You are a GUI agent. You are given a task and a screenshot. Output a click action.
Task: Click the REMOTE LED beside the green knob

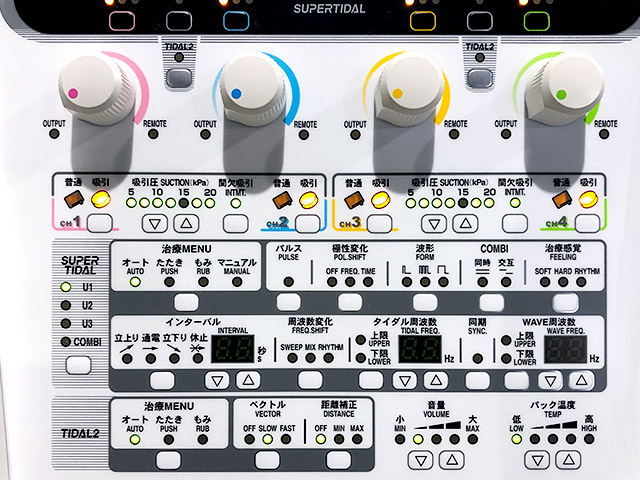[x=604, y=134]
